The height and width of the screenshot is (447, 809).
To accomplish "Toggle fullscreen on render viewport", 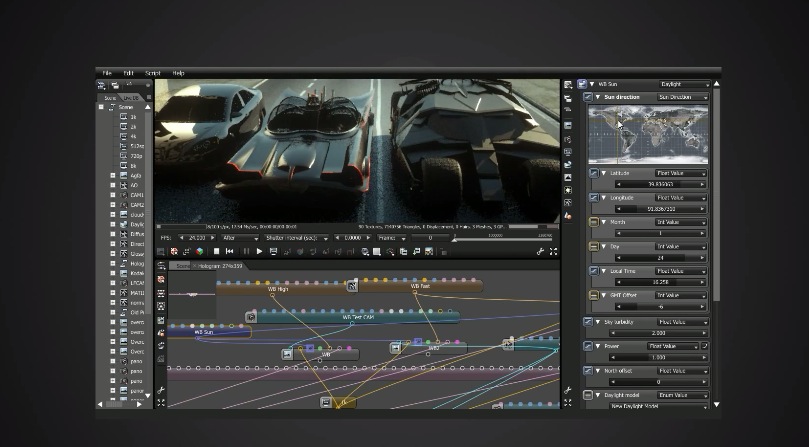I will pos(553,251).
